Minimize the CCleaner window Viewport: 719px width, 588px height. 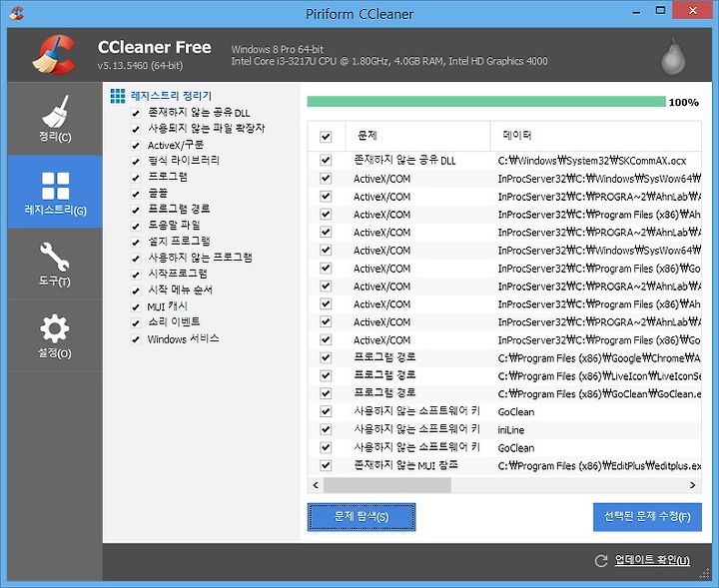pyautogui.click(x=636, y=11)
